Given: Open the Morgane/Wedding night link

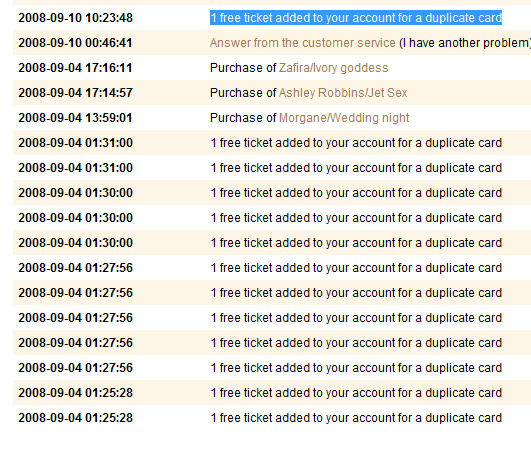Looking at the screenshot, I should tap(344, 118).
